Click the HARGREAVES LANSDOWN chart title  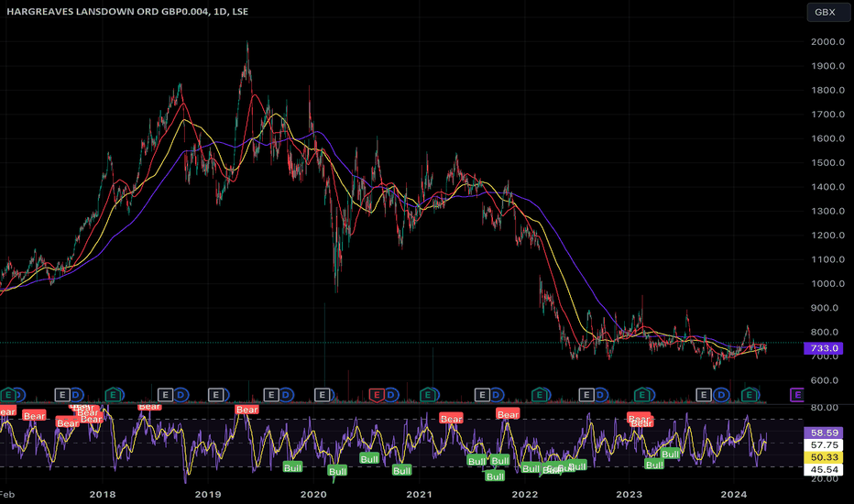coord(127,11)
